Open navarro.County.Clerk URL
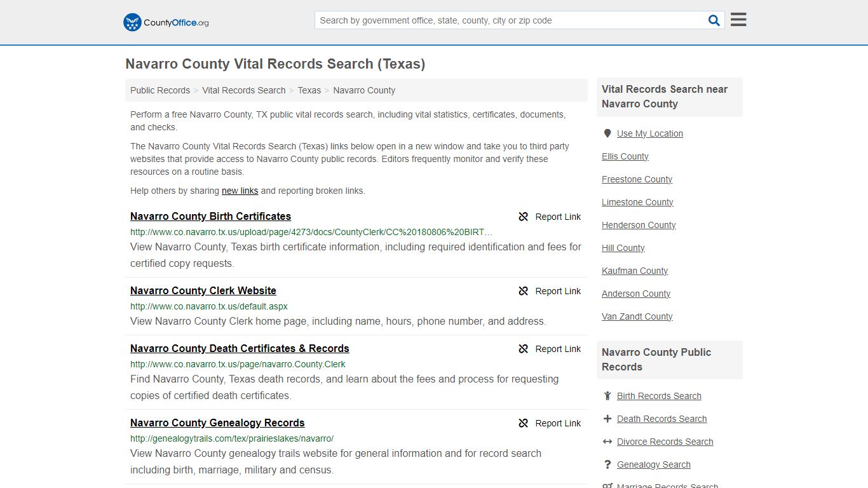The width and height of the screenshot is (868, 488). click(x=238, y=364)
